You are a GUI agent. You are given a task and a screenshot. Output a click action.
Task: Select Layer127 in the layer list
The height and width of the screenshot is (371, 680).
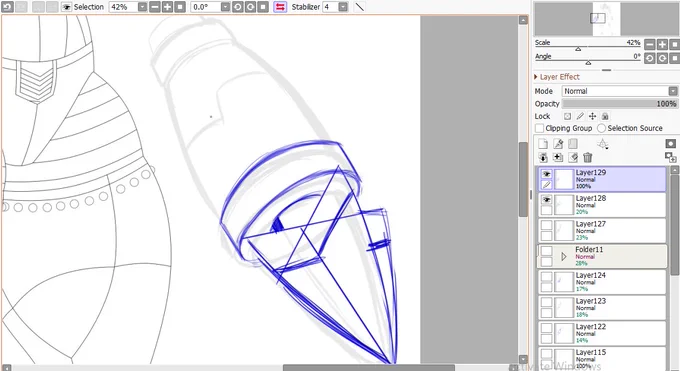(602, 230)
